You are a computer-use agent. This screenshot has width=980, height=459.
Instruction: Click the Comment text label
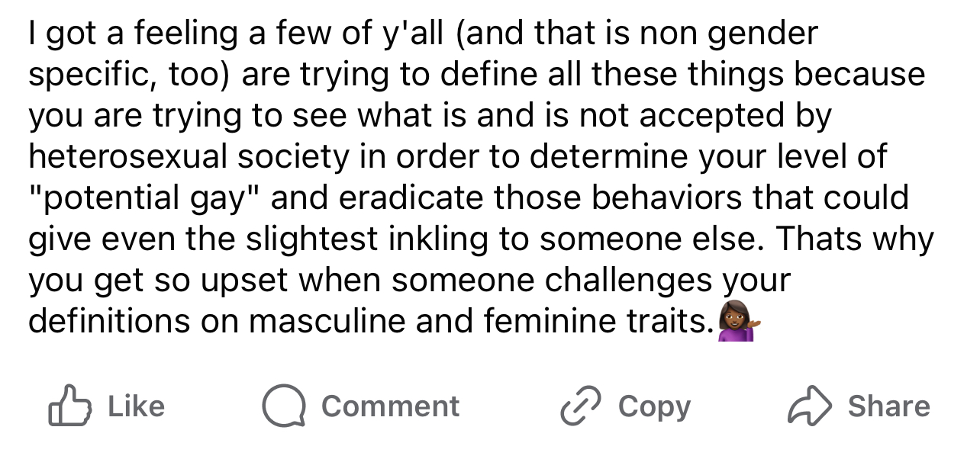tap(390, 406)
